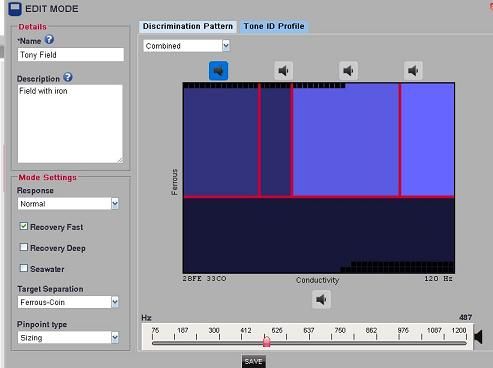
Task: Click the 120 Hz readout under chart
Action: point(438,279)
